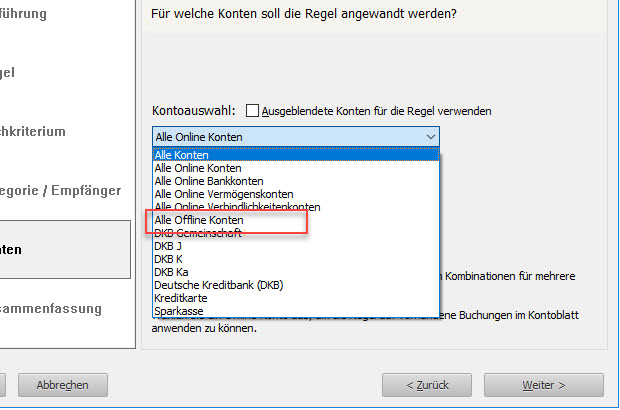
Task: Choose 'Alle Offline Konten' option
Action: pos(296,220)
